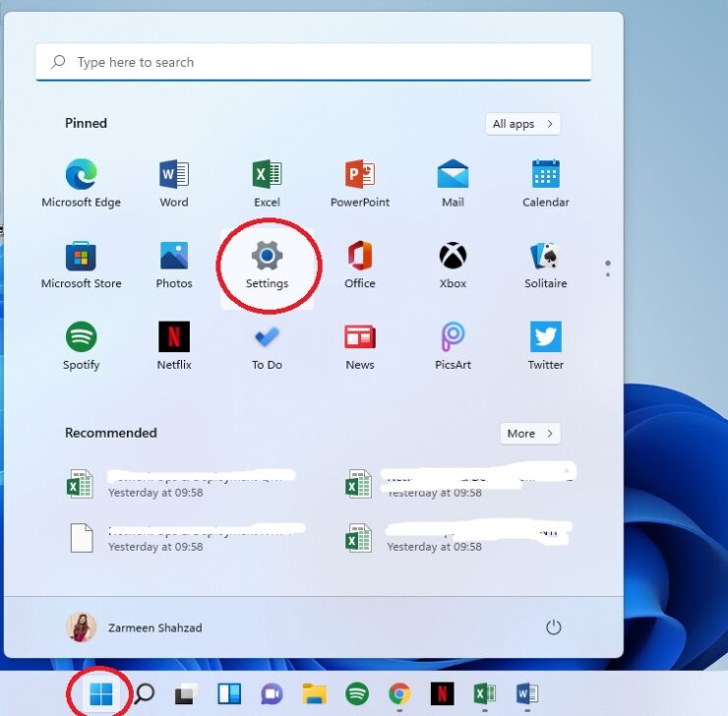
Task: Launch Word from the pinned apps grid
Action: (174, 182)
